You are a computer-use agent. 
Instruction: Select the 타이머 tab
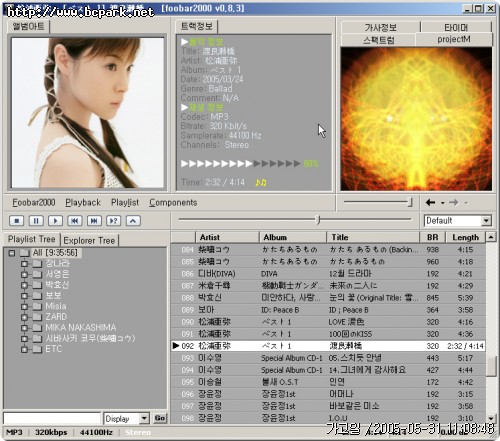tap(456, 27)
